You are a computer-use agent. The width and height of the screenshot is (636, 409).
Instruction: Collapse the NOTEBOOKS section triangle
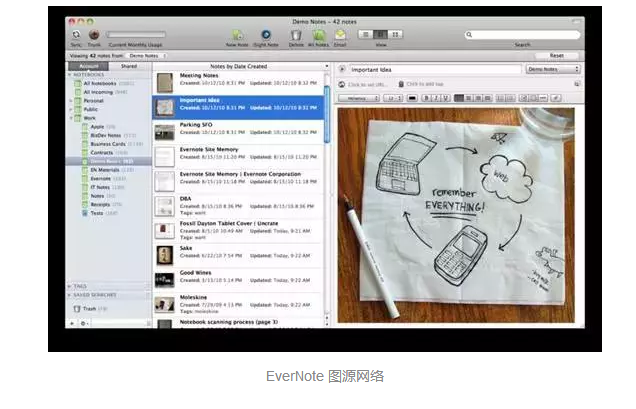[x=70, y=75]
